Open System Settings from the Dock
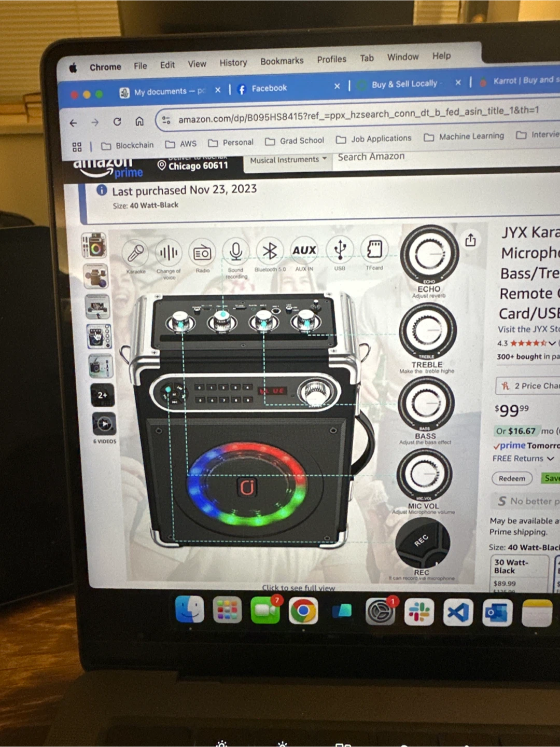 pyautogui.click(x=380, y=612)
